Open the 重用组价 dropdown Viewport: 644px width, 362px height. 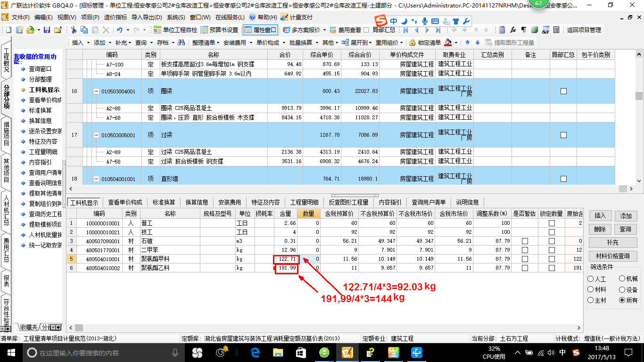point(389,42)
